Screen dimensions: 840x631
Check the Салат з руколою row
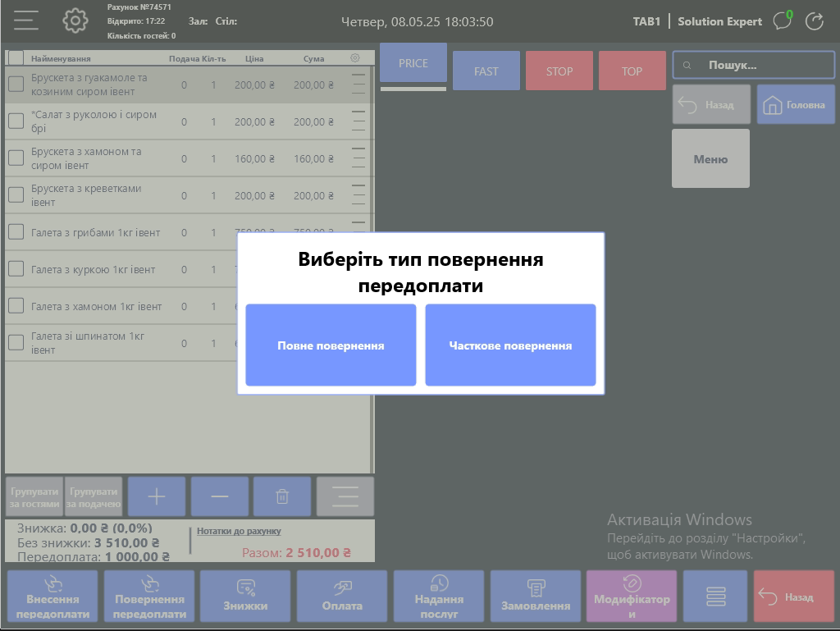(16, 121)
